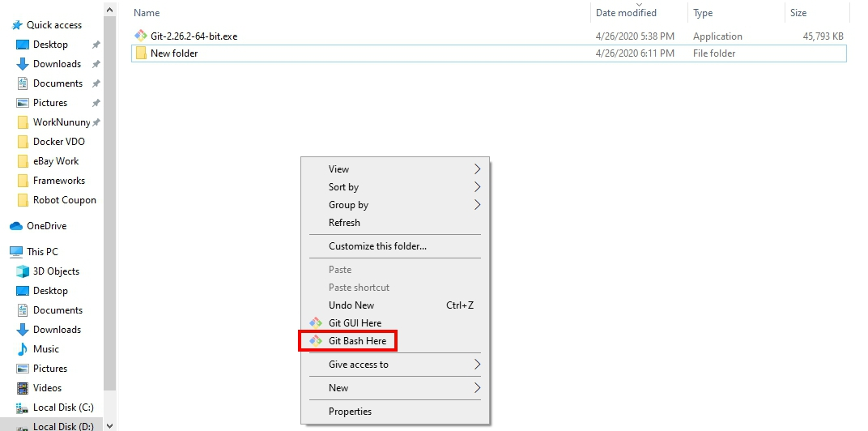
Task: Expand the Give access to submenu arrow
Action: pyautogui.click(x=477, y=364)
